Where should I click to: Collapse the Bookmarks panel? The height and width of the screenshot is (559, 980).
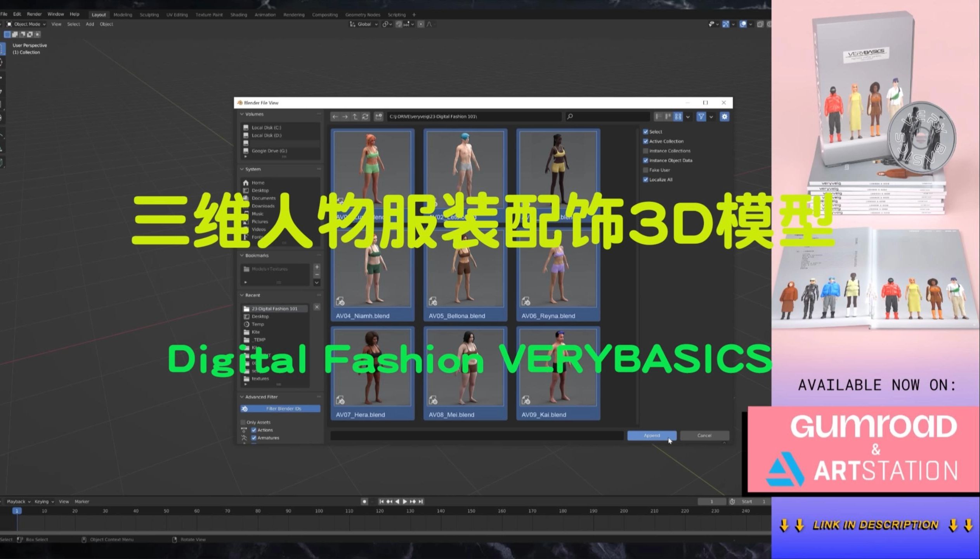242,255
